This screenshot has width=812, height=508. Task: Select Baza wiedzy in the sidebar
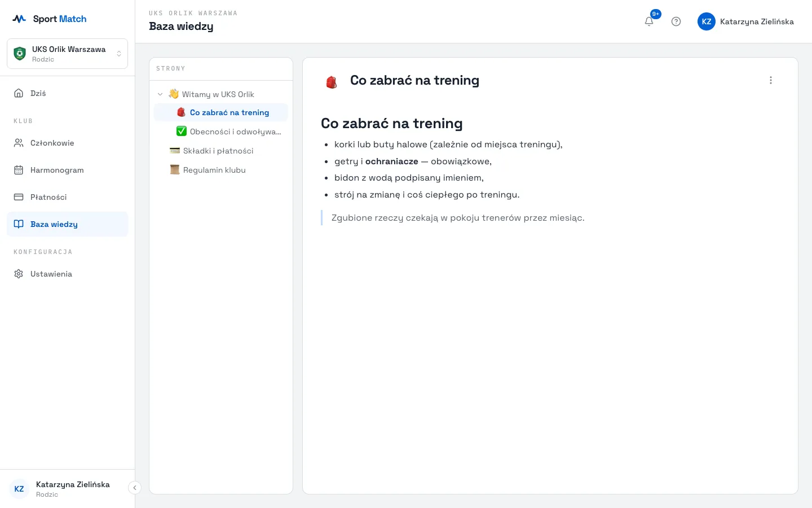coord(68,224)
